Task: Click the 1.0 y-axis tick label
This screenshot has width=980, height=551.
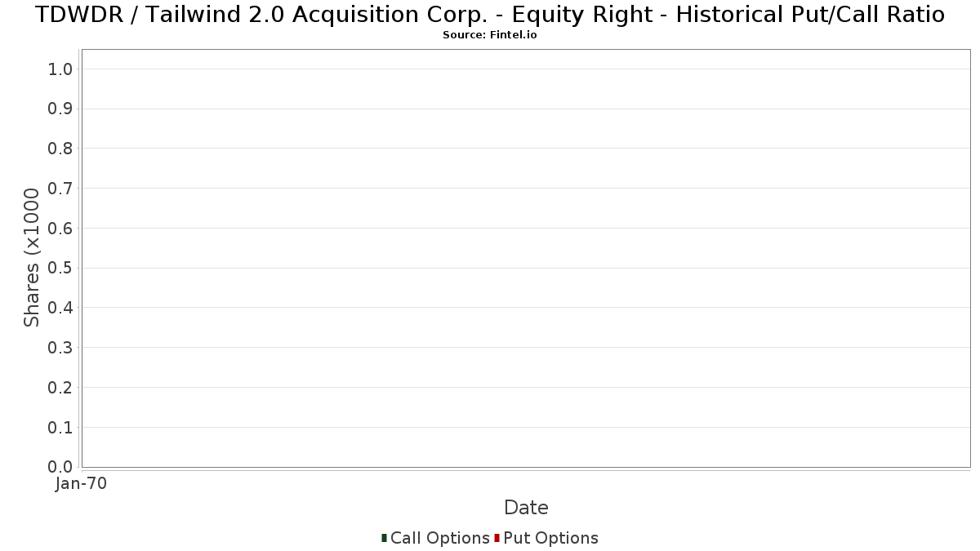Action: 60,69
